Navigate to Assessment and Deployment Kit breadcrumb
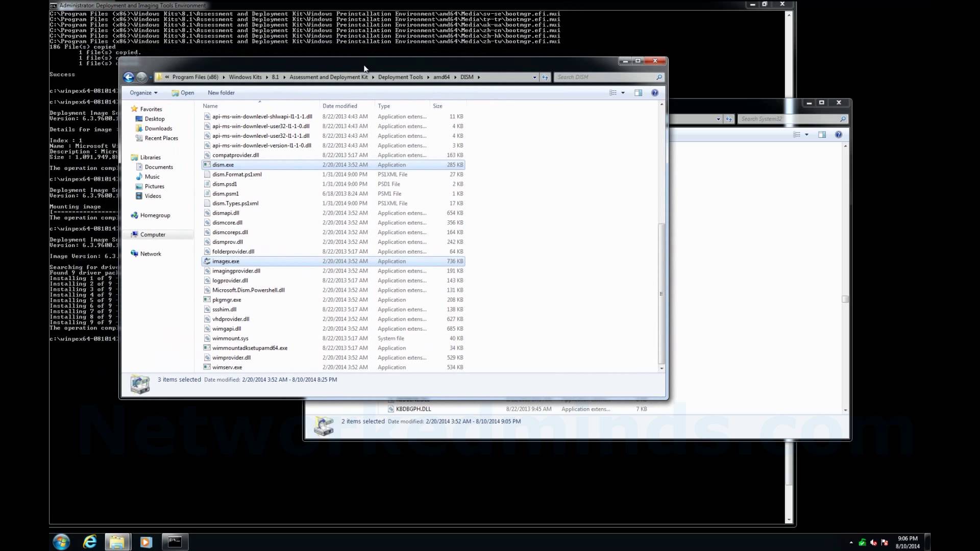 click(328, 77)
